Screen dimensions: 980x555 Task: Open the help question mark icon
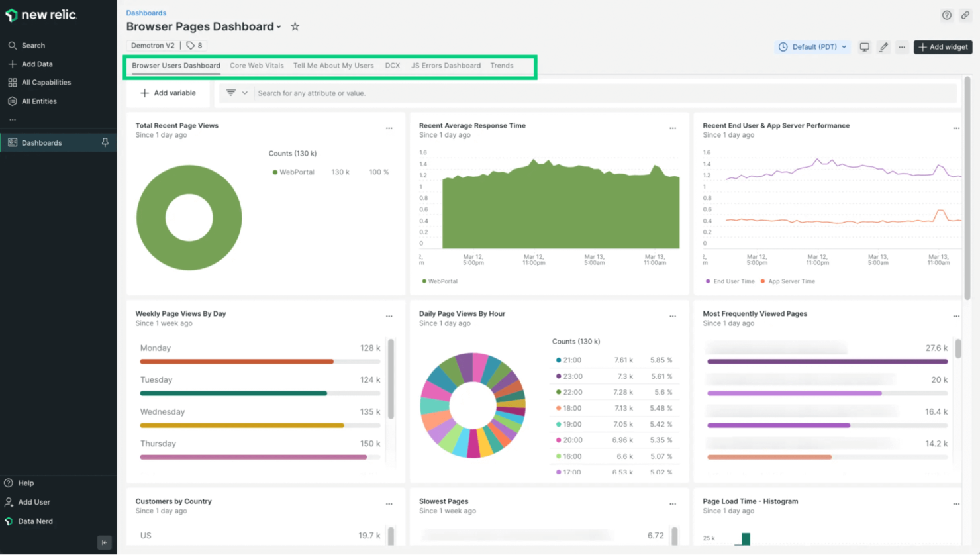click(947, 15)
